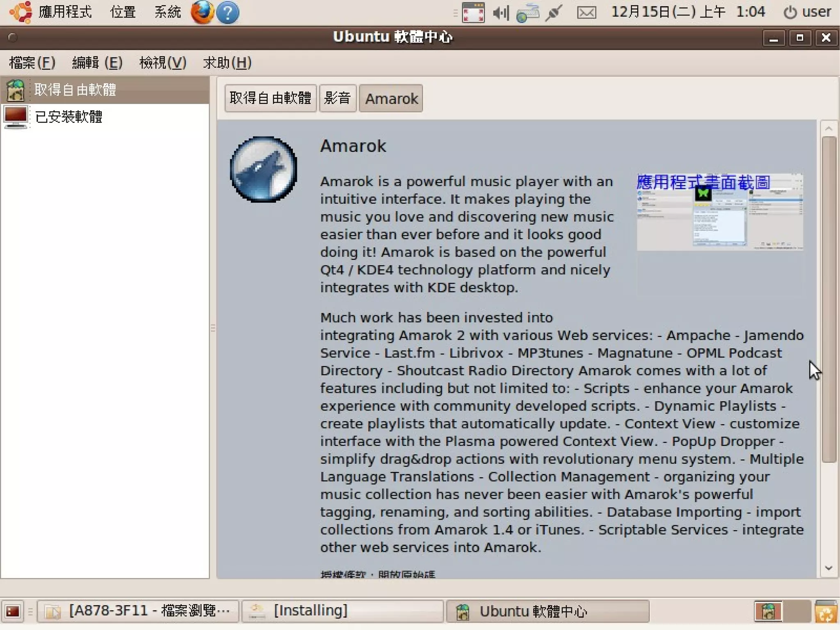This screenshot has width=840, height=630.
Task: Click the Amarok title heading
Action: tap(353, 146)
